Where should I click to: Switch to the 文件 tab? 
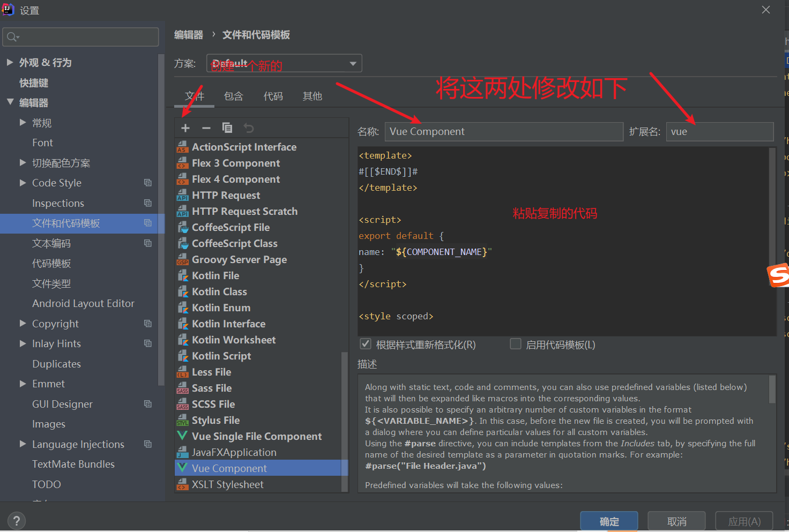click(195, 96)
